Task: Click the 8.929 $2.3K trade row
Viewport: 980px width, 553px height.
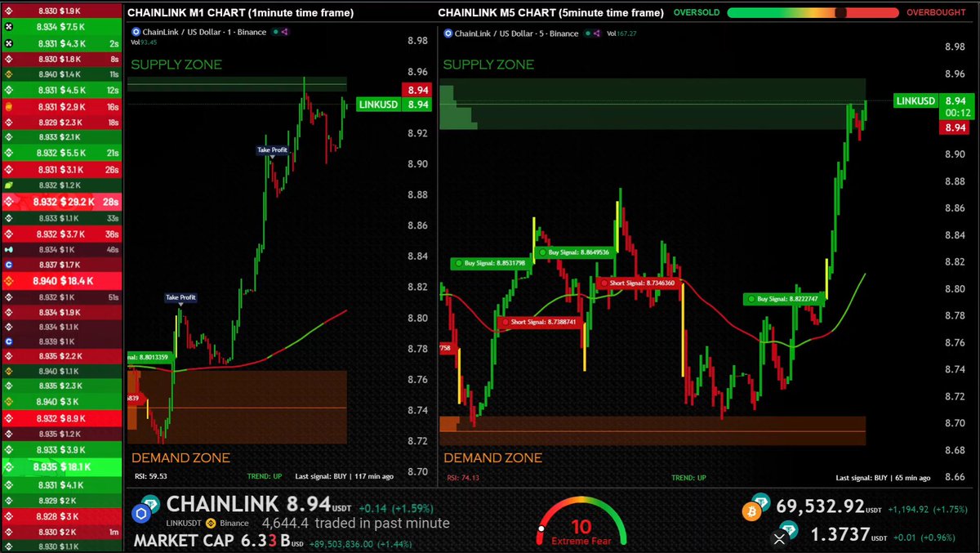Action: [63, 122]
